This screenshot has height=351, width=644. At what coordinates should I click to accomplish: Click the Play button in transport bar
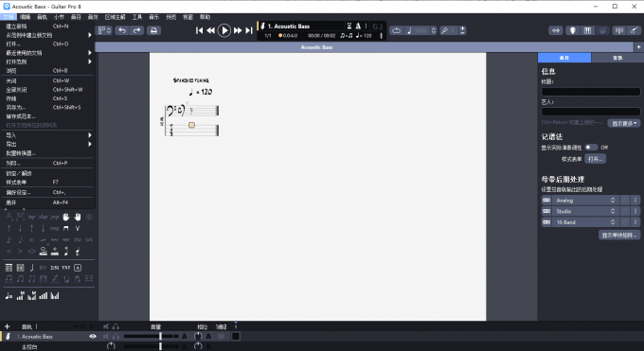(x=224, y=30)
